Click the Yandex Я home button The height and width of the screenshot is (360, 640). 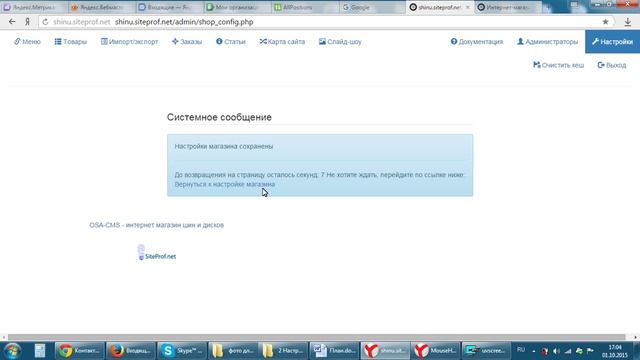(x=27, y=22)
